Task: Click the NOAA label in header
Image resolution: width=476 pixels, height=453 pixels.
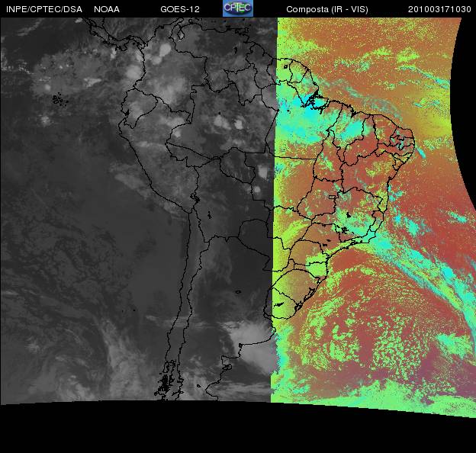Action: 107,9
